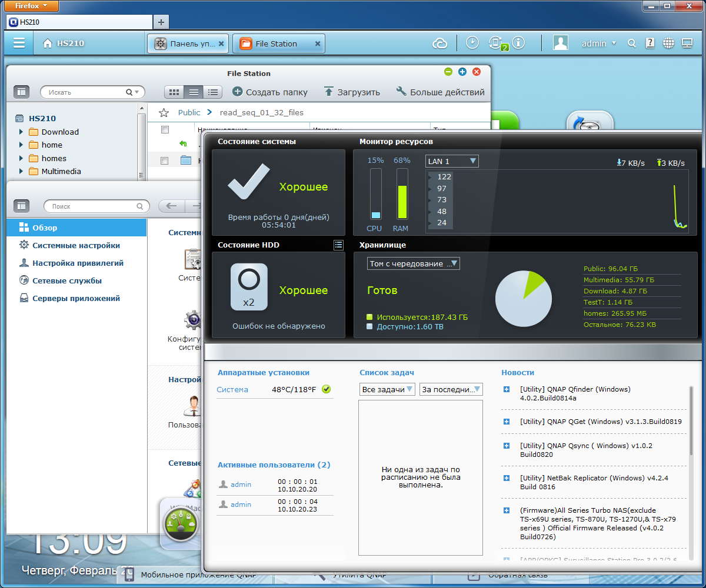
Task: Switch File Station to list view
Action: (x=193, y=92)
